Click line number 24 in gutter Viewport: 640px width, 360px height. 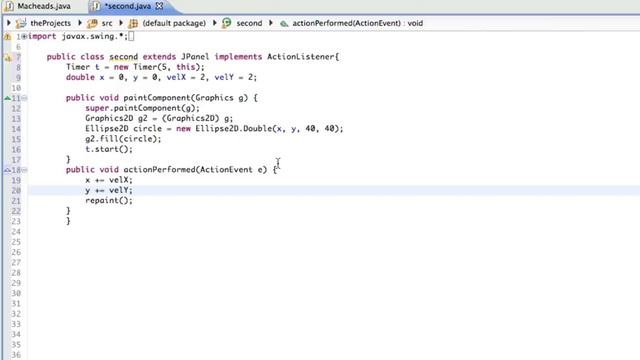16,231
